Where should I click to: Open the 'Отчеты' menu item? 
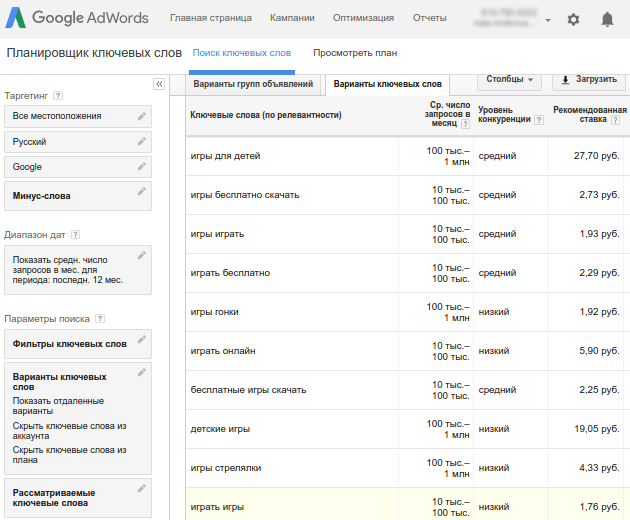tap(430, 18)
